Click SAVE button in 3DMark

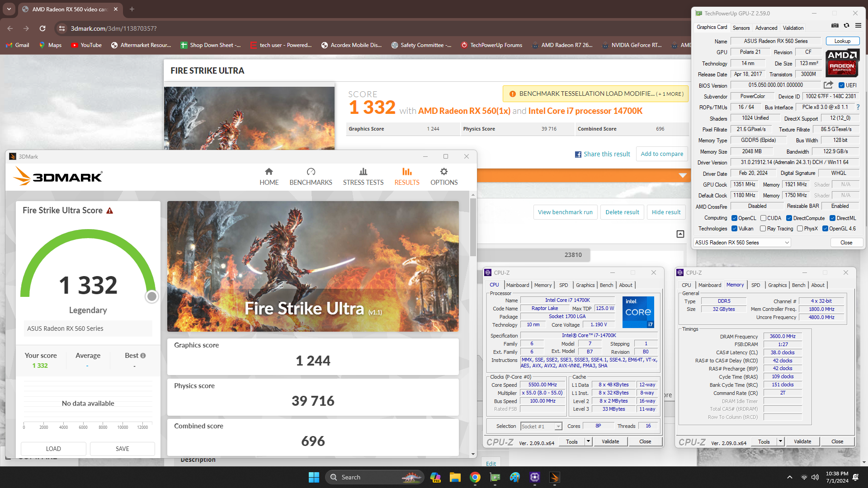[123, 449]
